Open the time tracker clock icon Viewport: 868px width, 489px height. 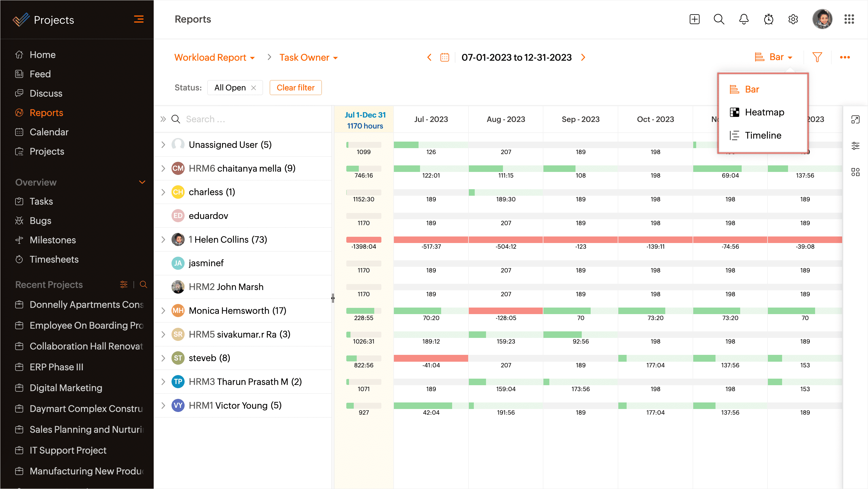click(x=769, y=19)
